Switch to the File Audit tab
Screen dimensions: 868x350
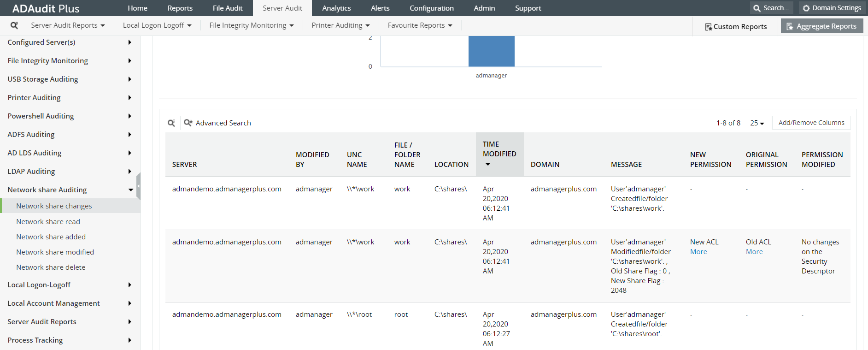pyautogui.click(x=228, y=8)
